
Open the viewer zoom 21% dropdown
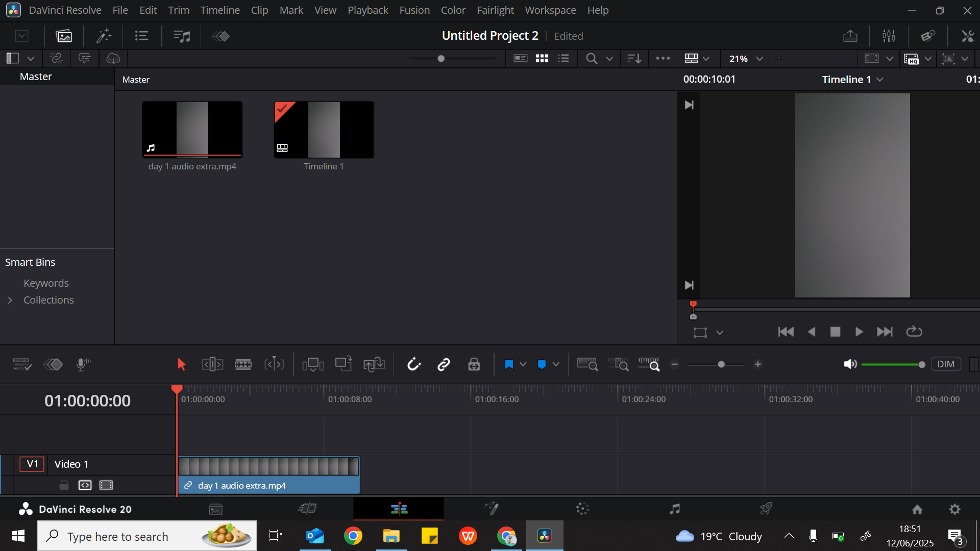point(746,59)
